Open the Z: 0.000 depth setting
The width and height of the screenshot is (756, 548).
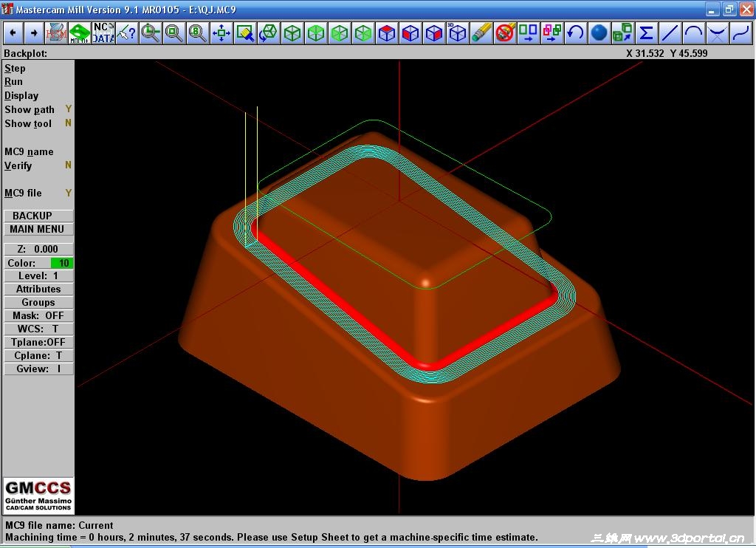[38, 249]
